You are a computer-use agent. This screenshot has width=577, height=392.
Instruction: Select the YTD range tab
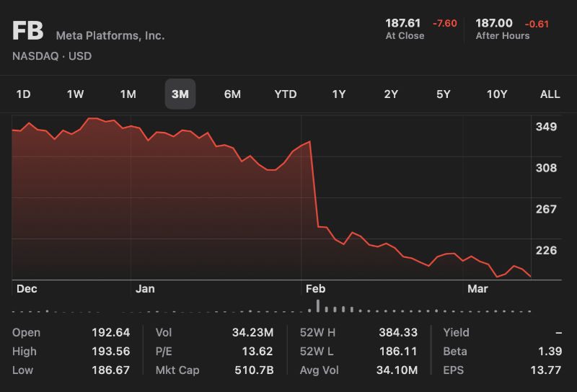[286, 94]
